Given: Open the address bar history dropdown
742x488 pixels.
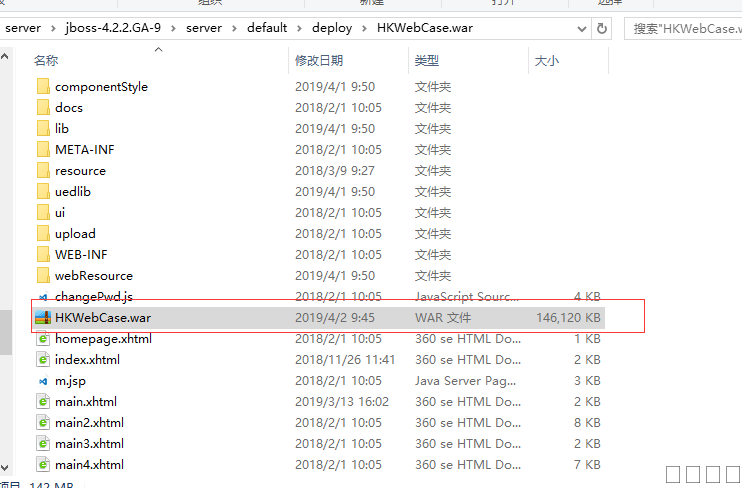Looking at the screenshot, I should [582, 29].
